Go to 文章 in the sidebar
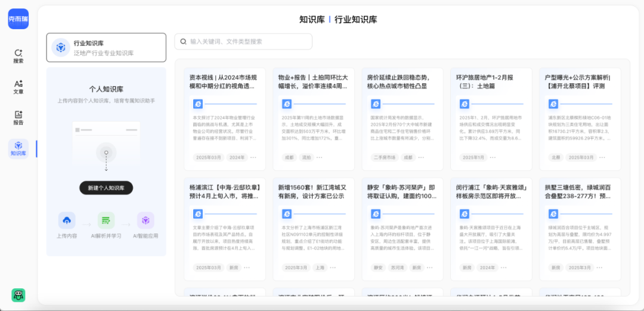 tap(18, 87)
